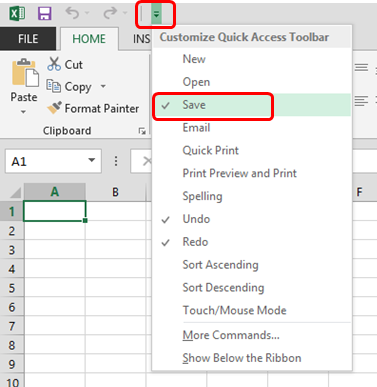
Task: Uncheck Undo in the customize menu
Action: tap(252, 219)
